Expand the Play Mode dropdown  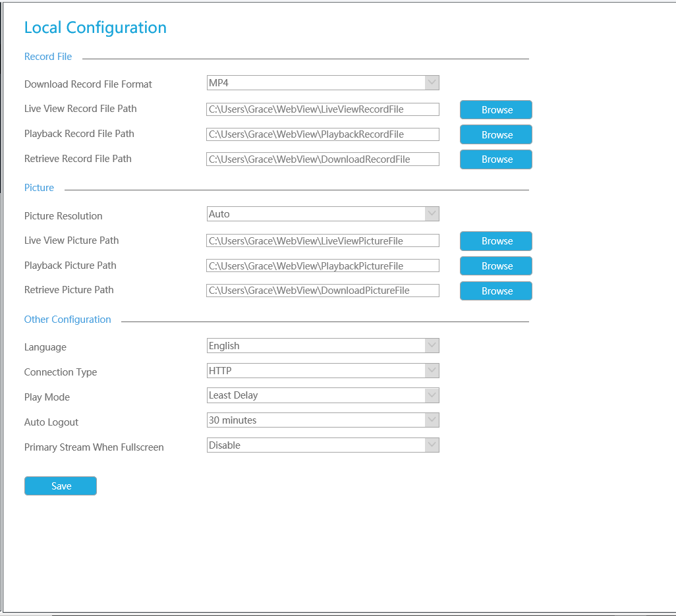(x=432, y=395)
